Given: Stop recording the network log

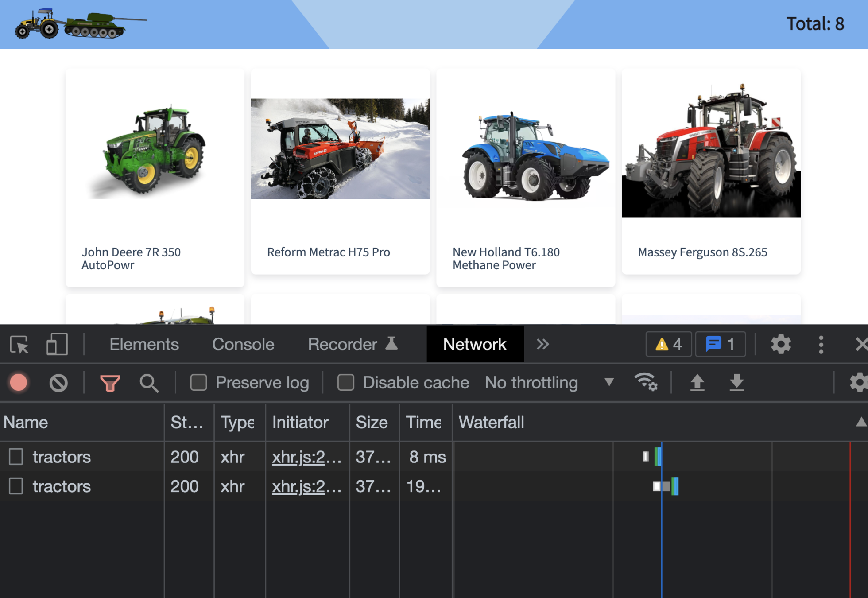Looking at the screenshot, I should point(19,383).
